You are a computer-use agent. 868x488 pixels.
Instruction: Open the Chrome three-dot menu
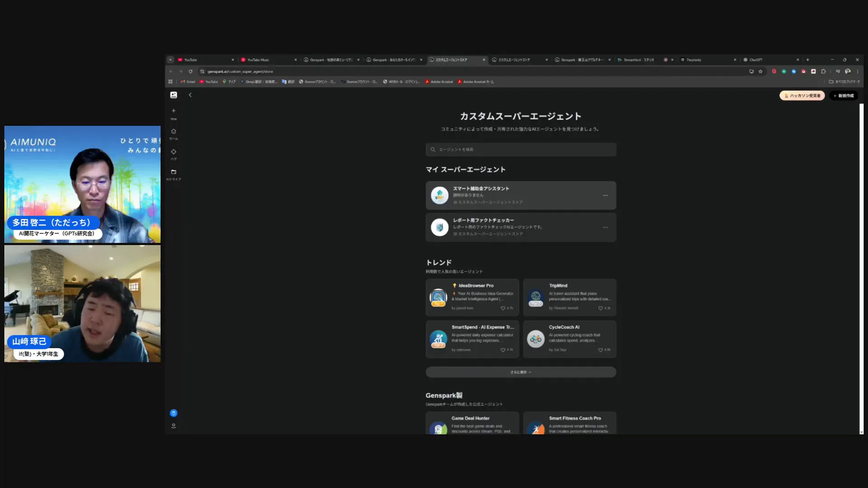[858, 71]
